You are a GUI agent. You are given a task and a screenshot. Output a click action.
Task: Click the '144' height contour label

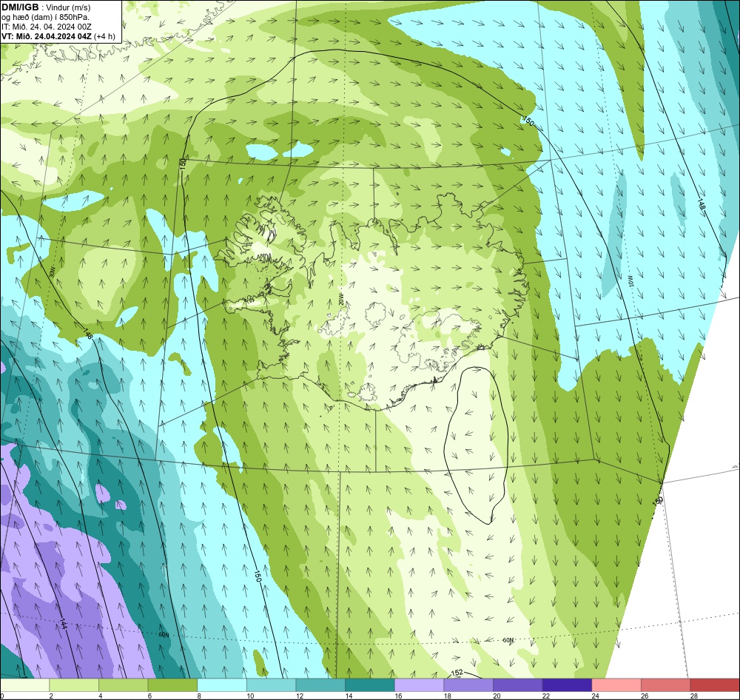click(x=63, y=624)
